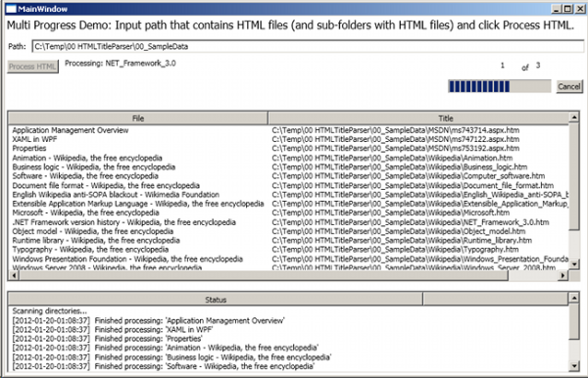
Task: Click the 'Path:' label
Action: point(18,46)
